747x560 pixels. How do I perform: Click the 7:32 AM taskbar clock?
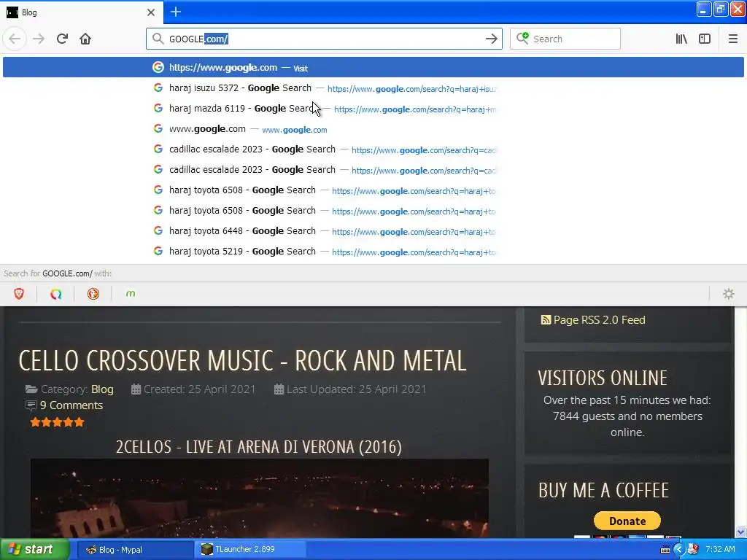pos(720,550)
